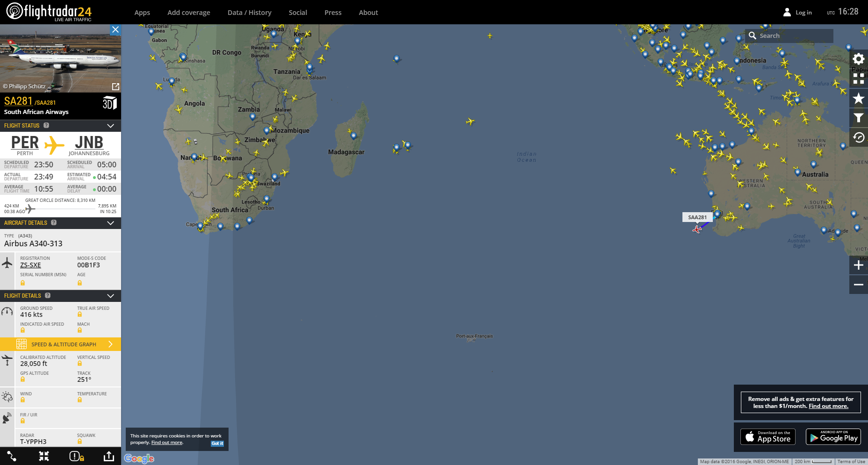Click the 28,050 ft altitude value

pyautogui.click(x=34, y=364)
